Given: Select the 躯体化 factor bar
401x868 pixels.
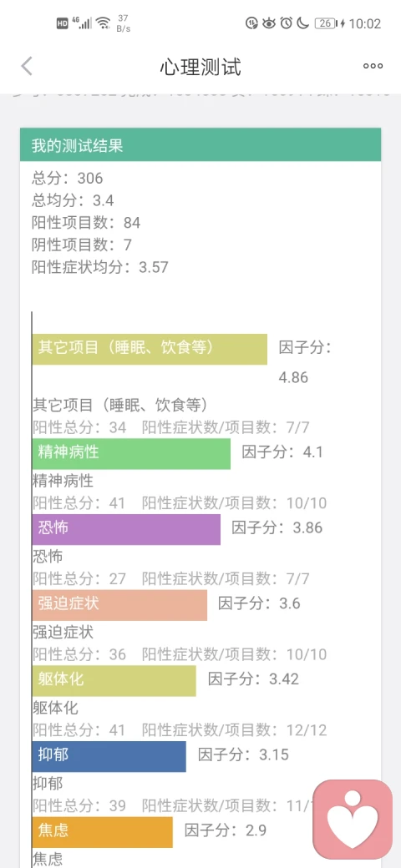Looking at the screenshot, I should [114, 681].
